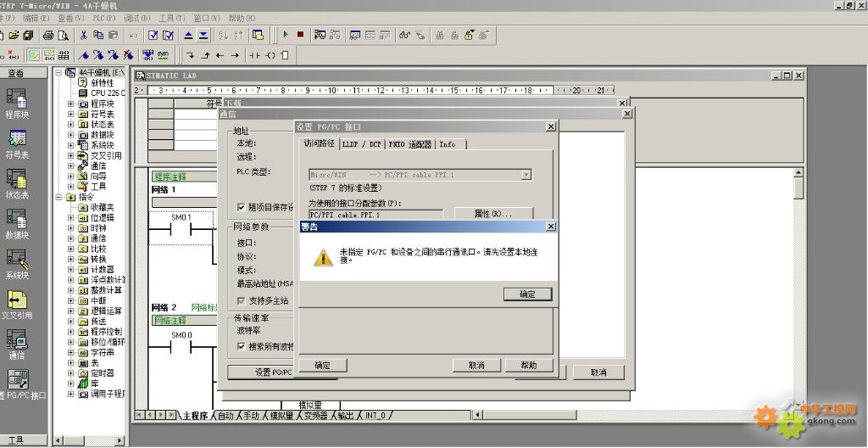868x448 pixels.
Task: Insert a coil with the coil icon
Action: click(x=270, y=55)
